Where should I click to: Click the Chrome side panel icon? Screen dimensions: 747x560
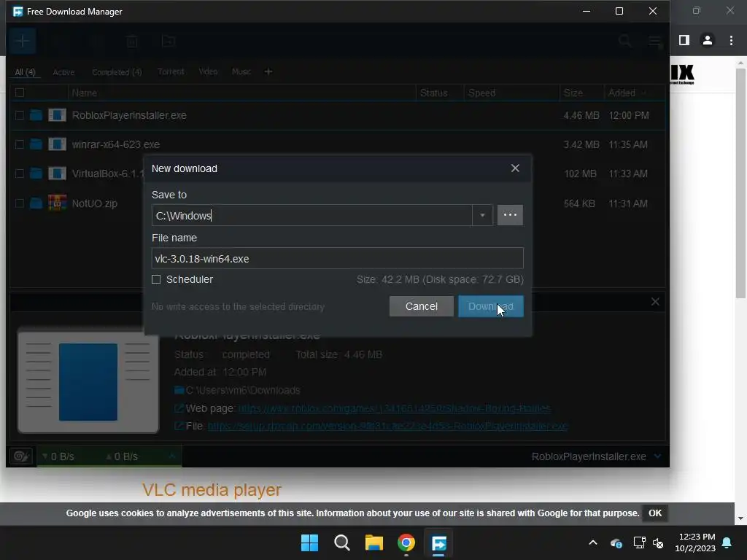(684, 41)
